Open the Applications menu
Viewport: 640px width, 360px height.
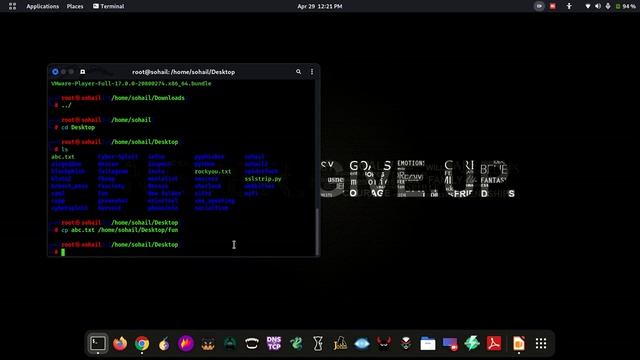point(42,6)
